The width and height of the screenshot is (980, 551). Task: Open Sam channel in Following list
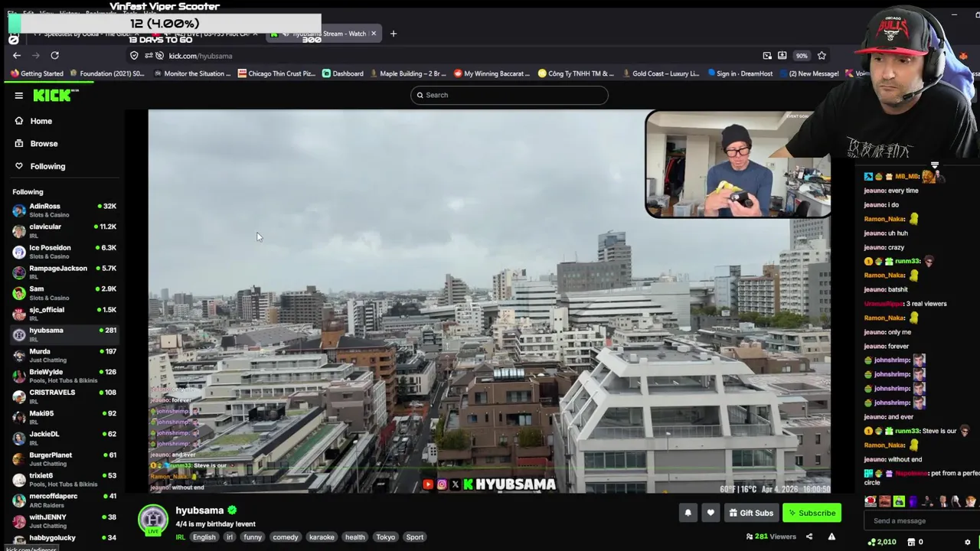coord(64,292)
